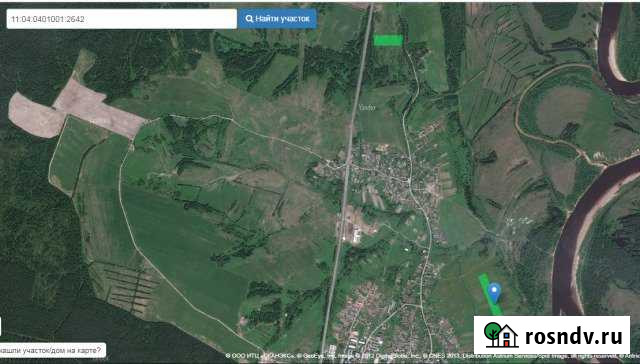Click the faint Yandex watermark on map

coord(366,108)
